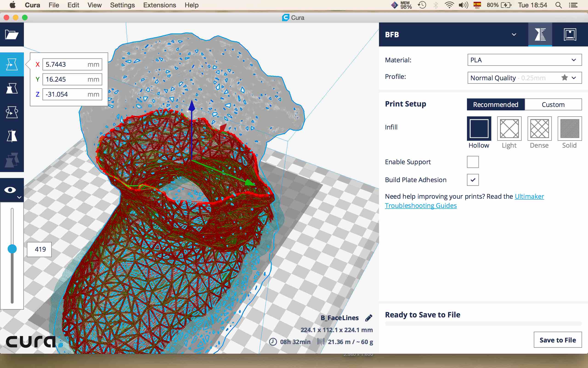Switch to the Monitor printer icon
Image resolution: width=588 pixels, height=368 pixels.
570,34
